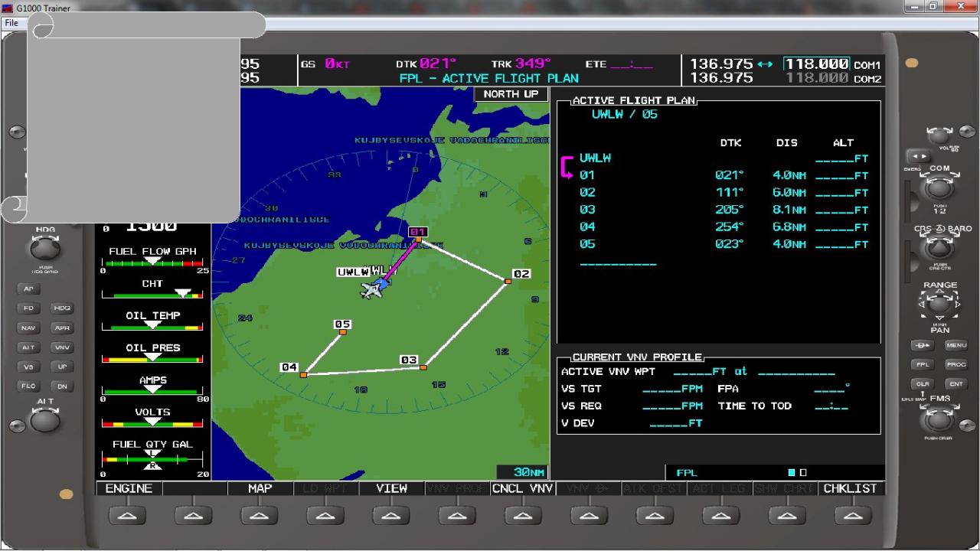The width and height of the screenshot is (980, 551).
Task: Toggle the NAV mode key
Action: pyautogui.click(x=28, y=328)
